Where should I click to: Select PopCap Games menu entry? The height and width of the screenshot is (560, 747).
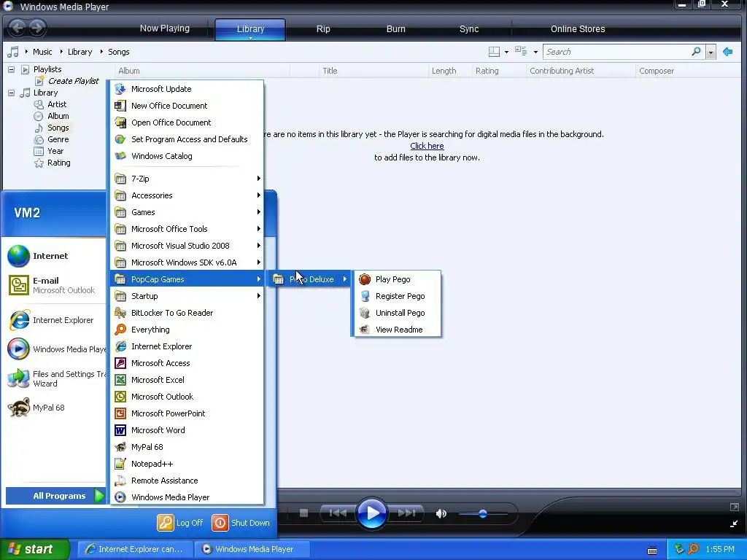pyautogui.click(x=187, y=279)
